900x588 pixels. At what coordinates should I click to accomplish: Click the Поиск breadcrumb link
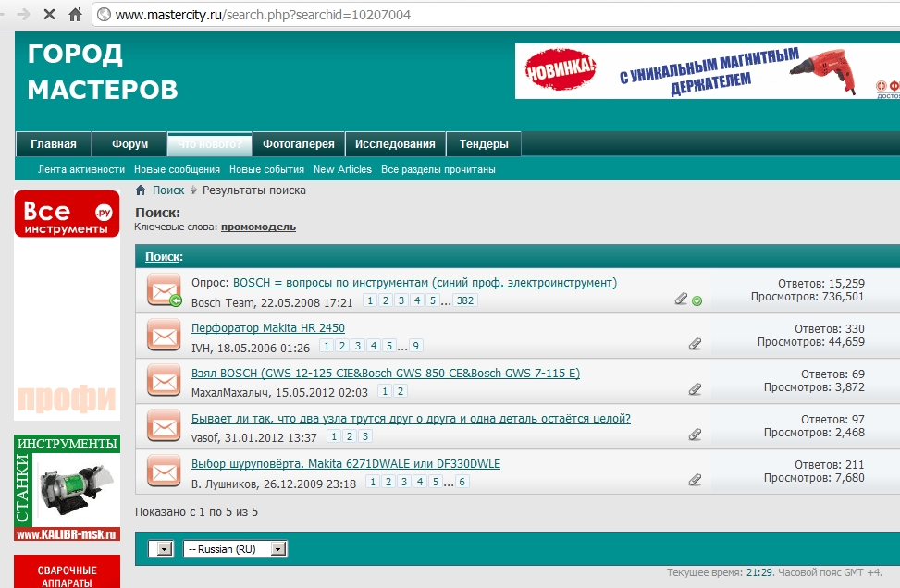coord(168,190)
